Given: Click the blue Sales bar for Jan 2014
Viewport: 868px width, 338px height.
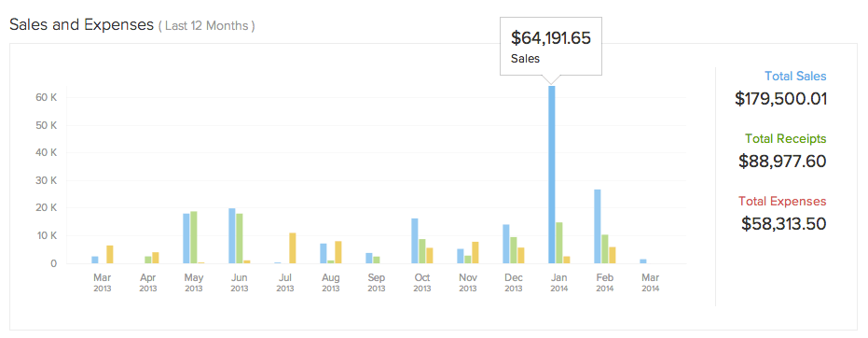Looking at the screenshot, I should tap(551, 175).
